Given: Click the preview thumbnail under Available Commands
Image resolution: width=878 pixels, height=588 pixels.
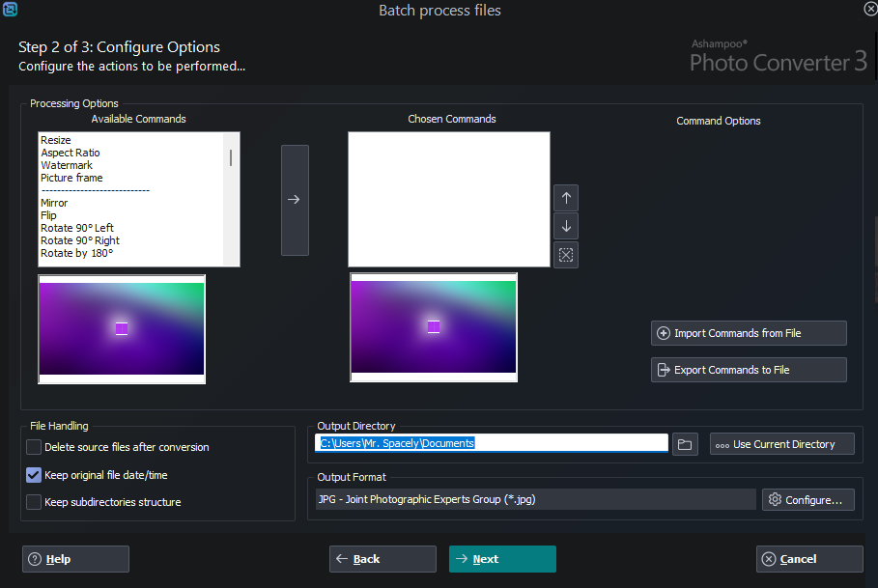Looking at the screenshot, I should coord(122,329).
